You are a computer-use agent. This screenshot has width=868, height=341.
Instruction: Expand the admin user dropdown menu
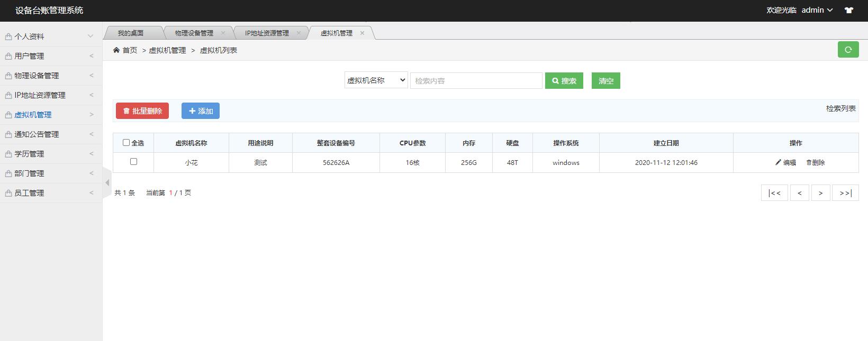point(817,10)
